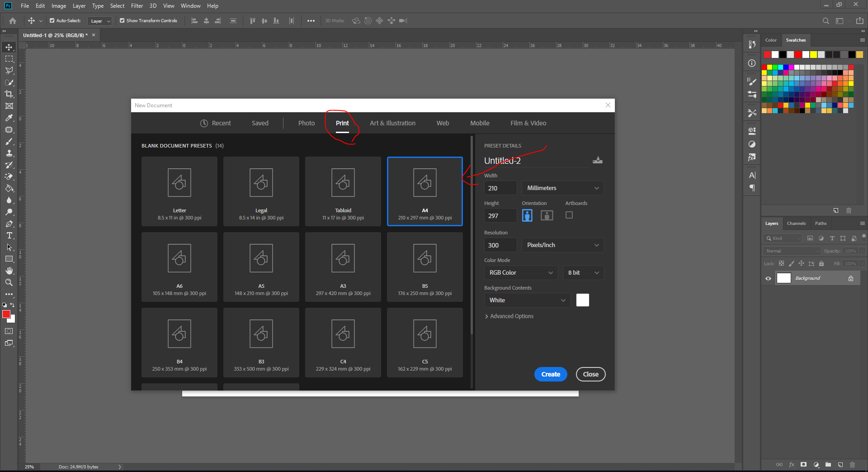868x472 pixels.
Task: Choose landscape orientation
Action: tap(547, 215)
